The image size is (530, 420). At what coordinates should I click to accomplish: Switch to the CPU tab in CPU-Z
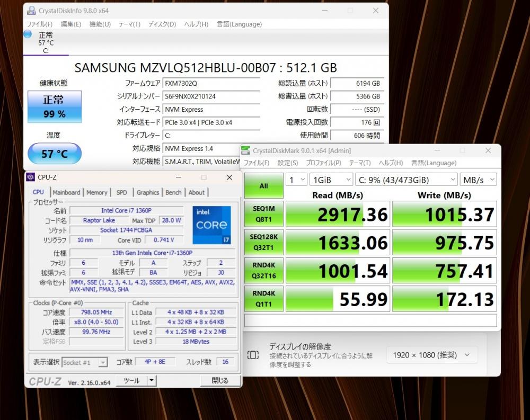[x=38, y=192]
